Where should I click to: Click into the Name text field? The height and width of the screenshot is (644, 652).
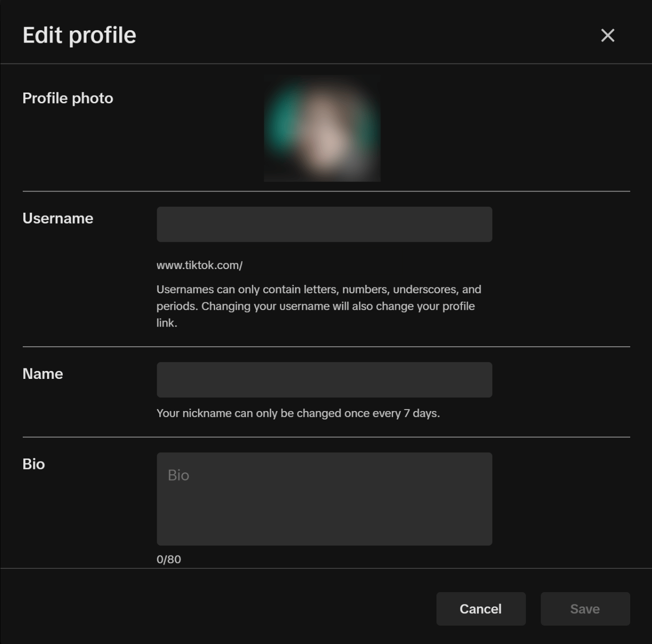click(324, 380)
